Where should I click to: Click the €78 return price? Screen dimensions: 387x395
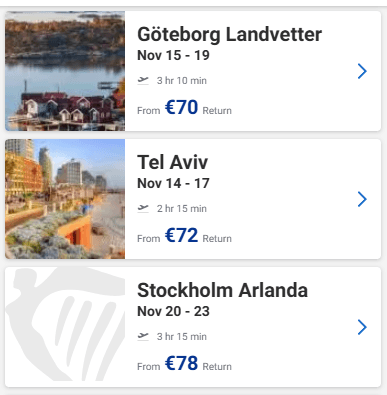tap(181, 363)
